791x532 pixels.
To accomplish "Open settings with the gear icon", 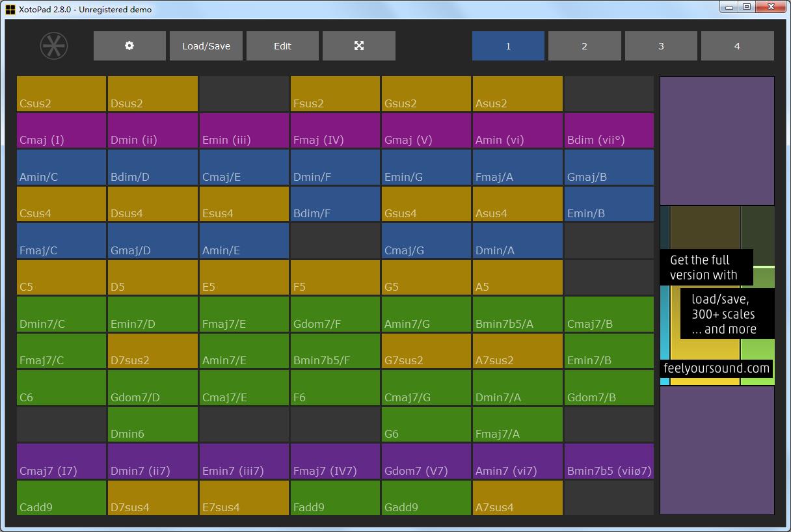I will 129,46.
